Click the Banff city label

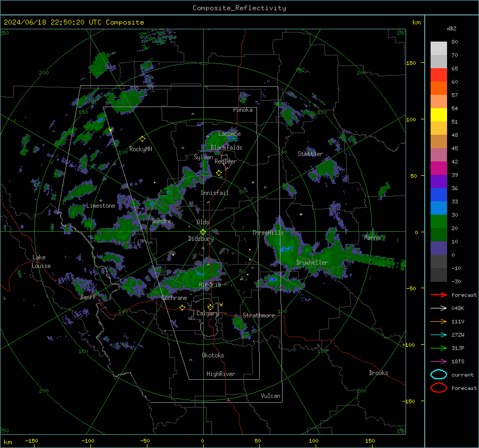point(88,297)
